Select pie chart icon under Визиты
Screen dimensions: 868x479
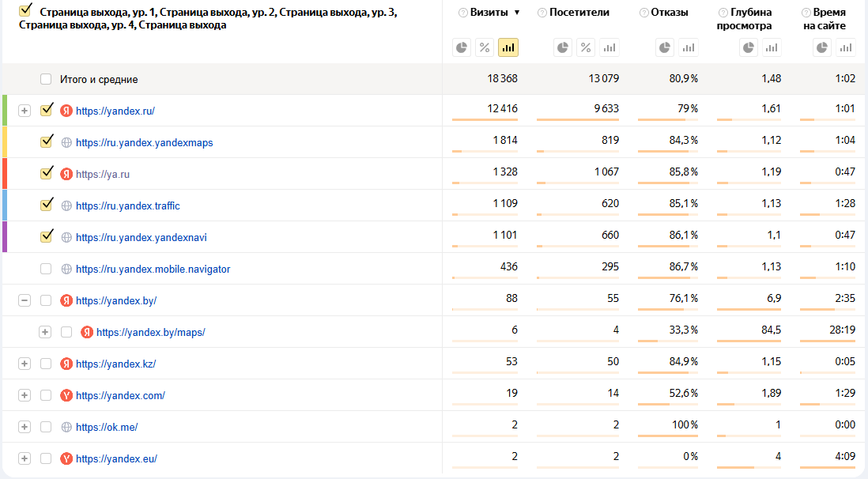click(x=461, y=47)
